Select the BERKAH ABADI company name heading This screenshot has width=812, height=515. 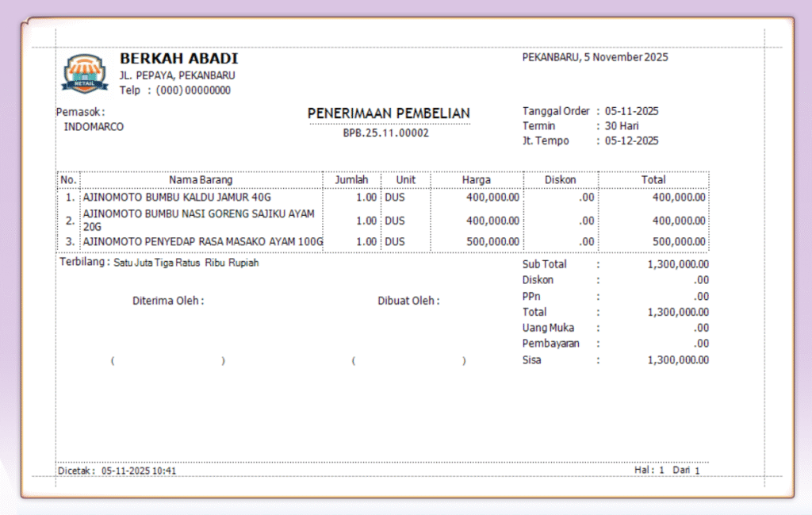178,58
